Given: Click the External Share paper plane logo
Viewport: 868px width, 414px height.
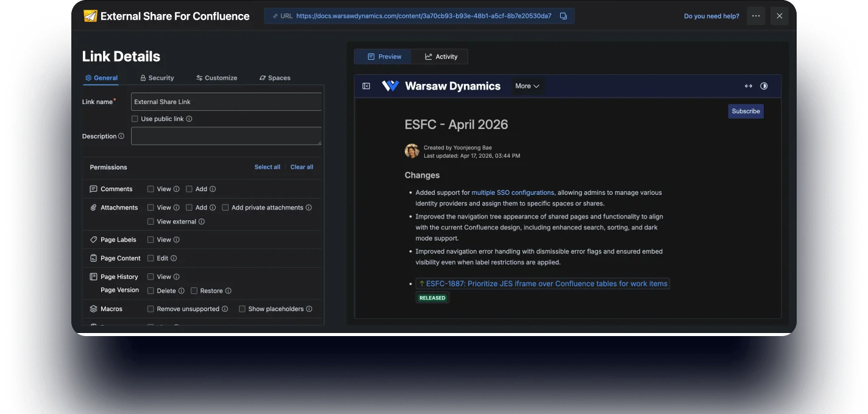Looking at the screenshot, I should 90,16.
